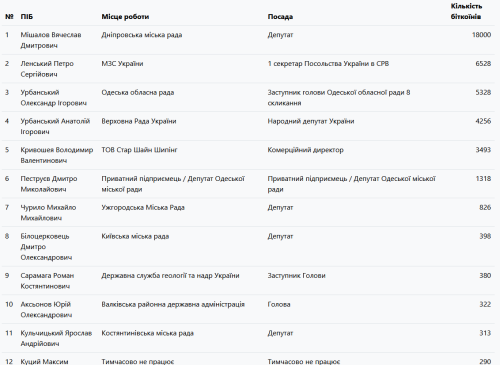
Task: Click the Посада column header
Action: click(x=280, y=17)
